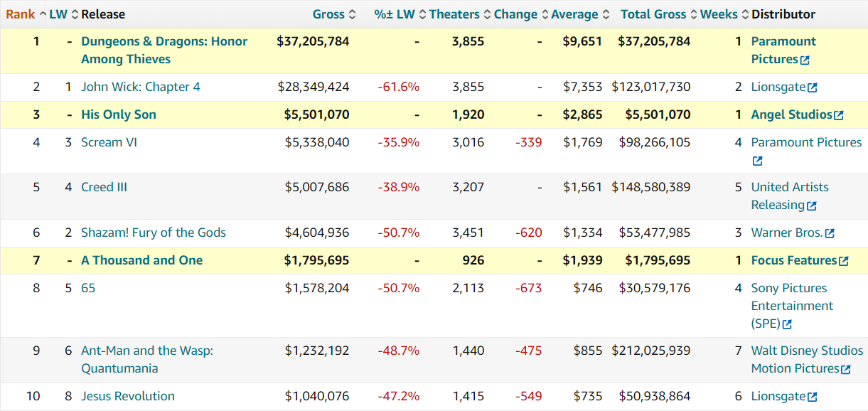
Task: Sort by the Weeks column header
Action: (x=724, y=14)
